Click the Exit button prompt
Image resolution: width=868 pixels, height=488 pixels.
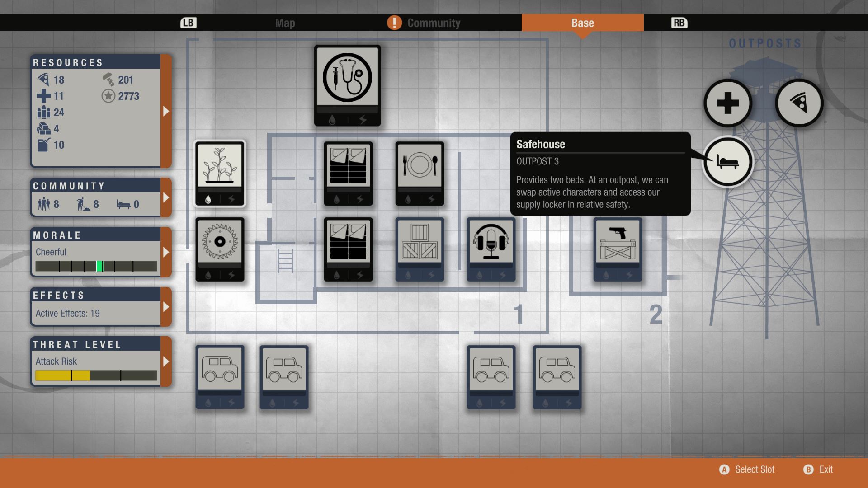point(818,469)
